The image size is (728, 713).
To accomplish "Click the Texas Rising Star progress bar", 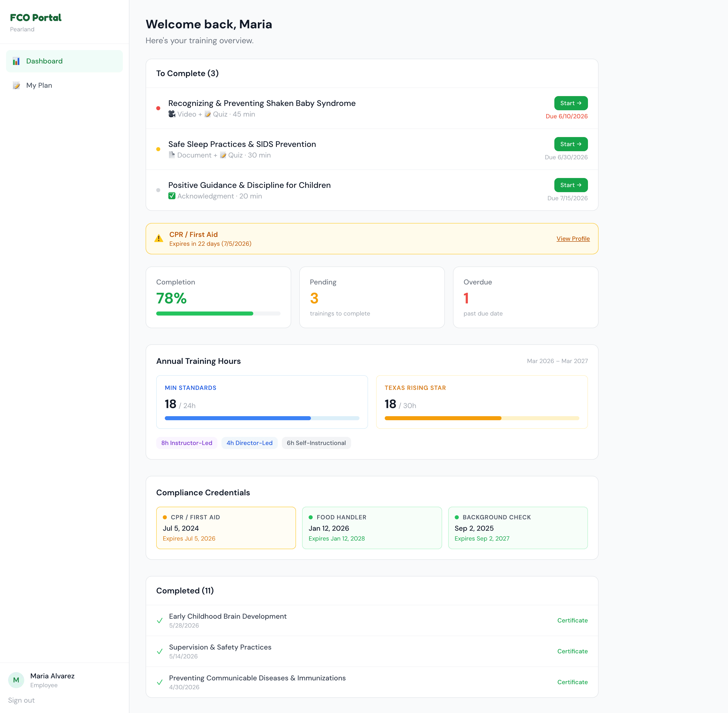I will coord(482,418).
